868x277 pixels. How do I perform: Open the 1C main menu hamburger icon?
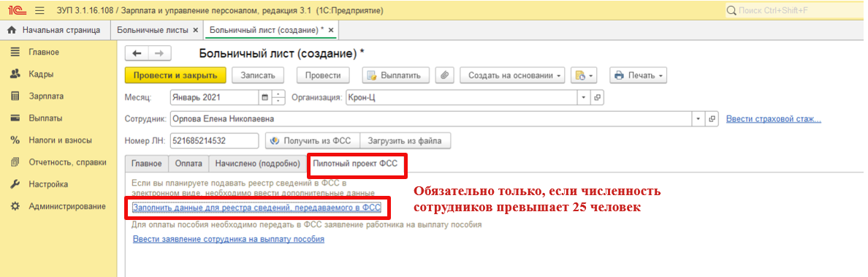click(40, 10)
